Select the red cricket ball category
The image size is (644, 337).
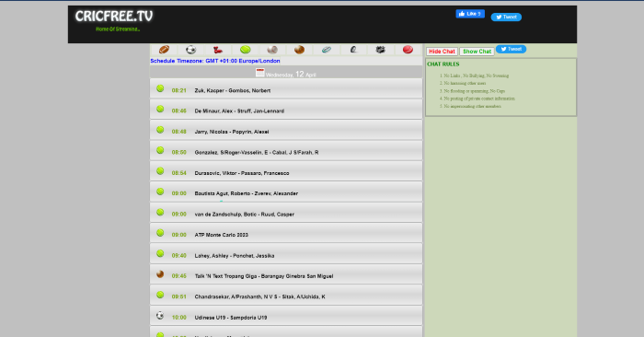[x=408, y=50]
